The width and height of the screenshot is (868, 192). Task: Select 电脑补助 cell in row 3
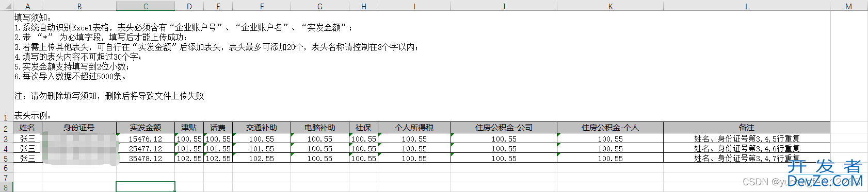pyautogui.click(x=320, y=139)
